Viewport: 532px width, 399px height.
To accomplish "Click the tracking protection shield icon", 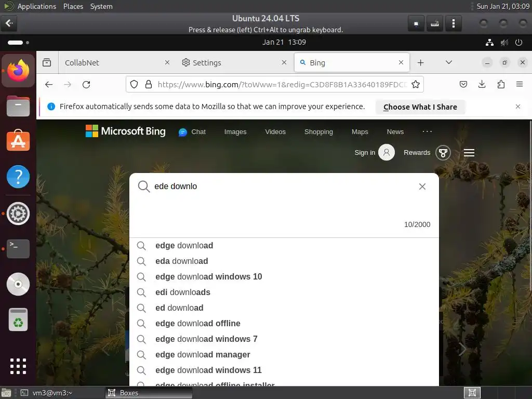I will point(134,85).
